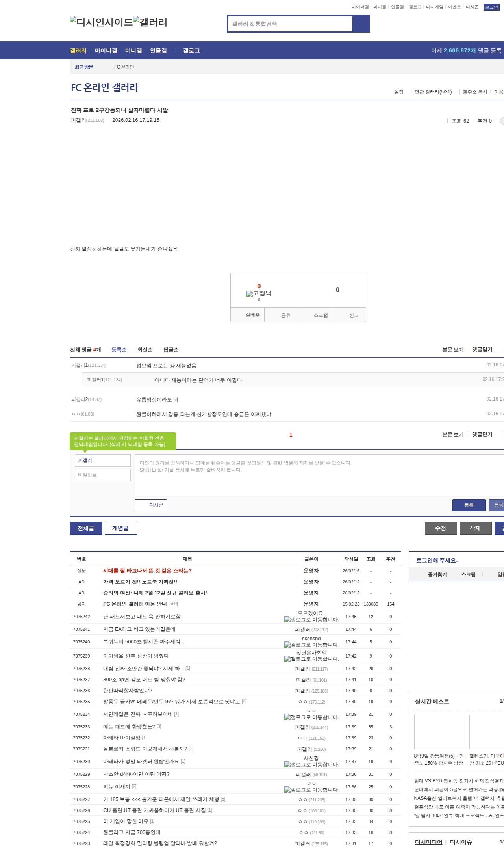This screenshot has width=504, height=847.
Task: Open 이벤트 link in top menu
Action: 454,7
